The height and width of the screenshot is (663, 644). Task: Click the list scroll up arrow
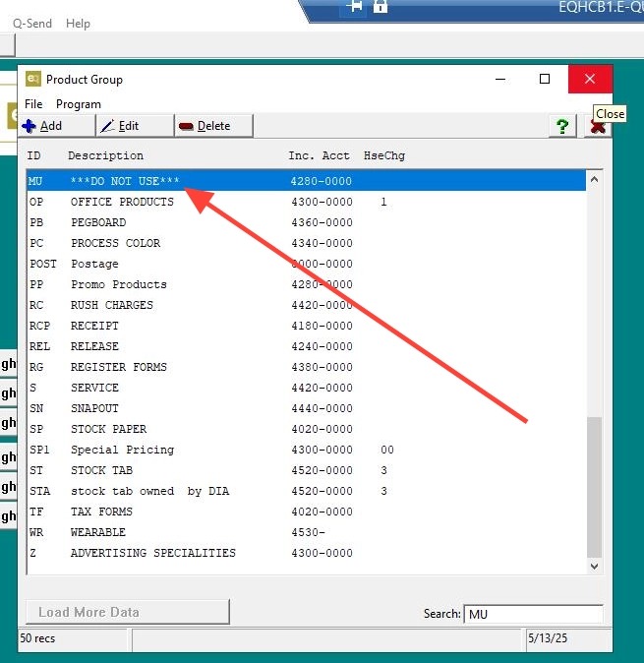tap(594, 179)
